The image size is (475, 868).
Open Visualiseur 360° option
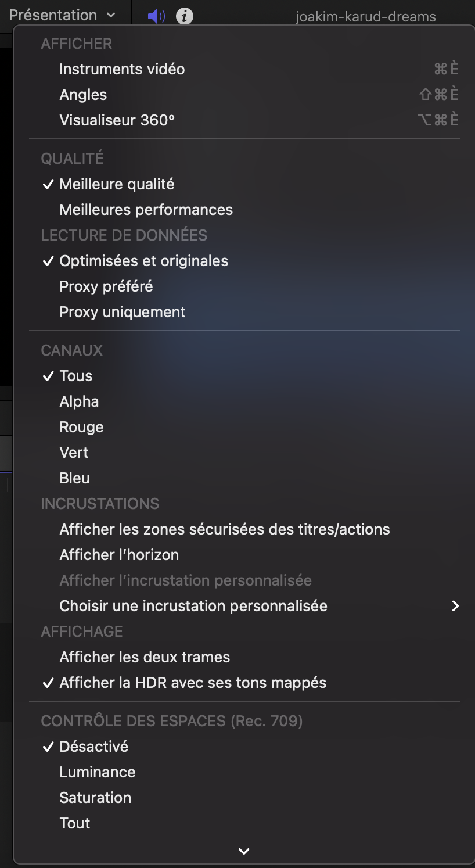[117, 120]
